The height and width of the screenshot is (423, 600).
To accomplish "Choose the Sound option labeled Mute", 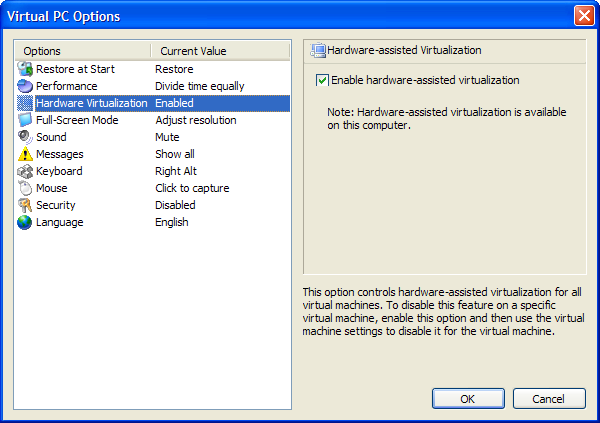I will pyautogui.click(x=167, y=137).
